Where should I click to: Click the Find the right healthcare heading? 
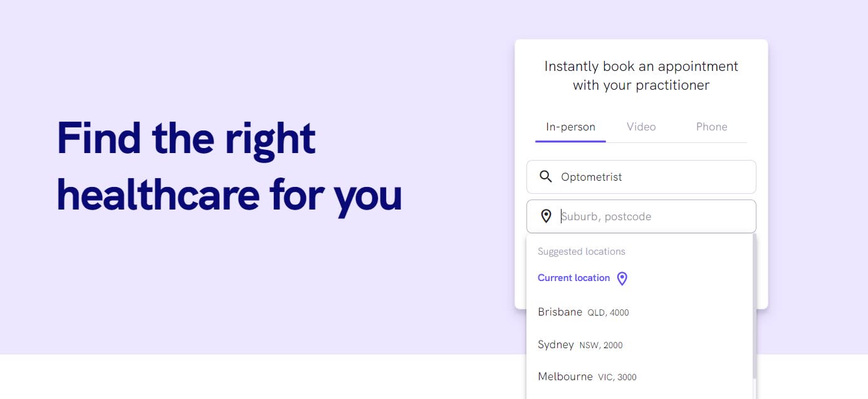229,166
